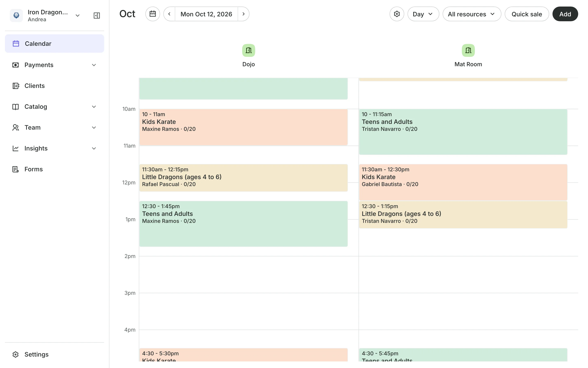Open the All resources filter dropdown
Screen dimensions: 588x368
click(x=472, y=14)
